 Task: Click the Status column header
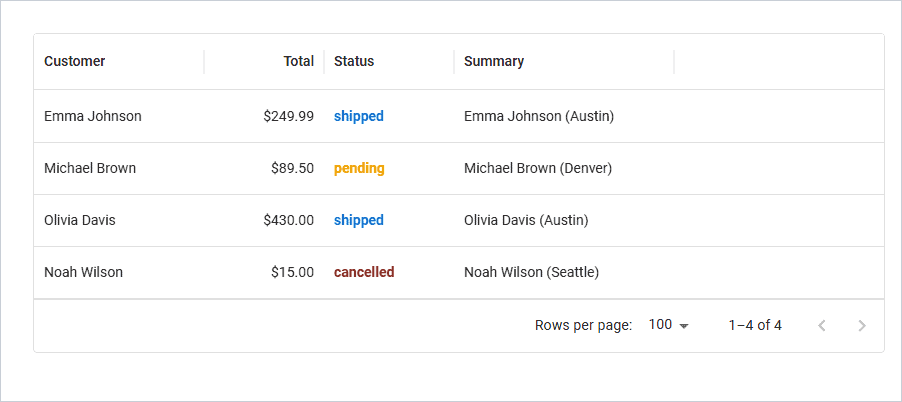pos(354,61)
